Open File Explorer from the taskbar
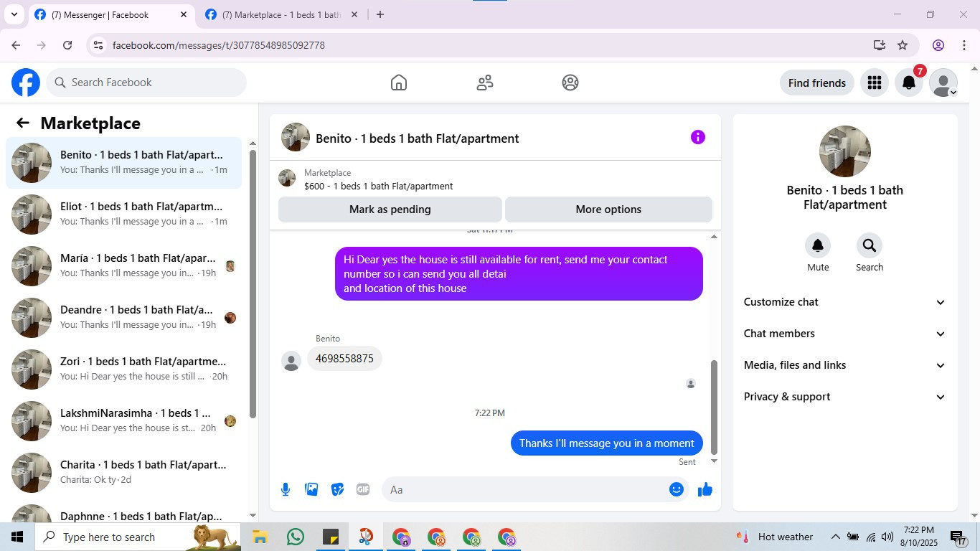Image resolution: width=980 pixels, height=551 pixels. coord(260,537)
